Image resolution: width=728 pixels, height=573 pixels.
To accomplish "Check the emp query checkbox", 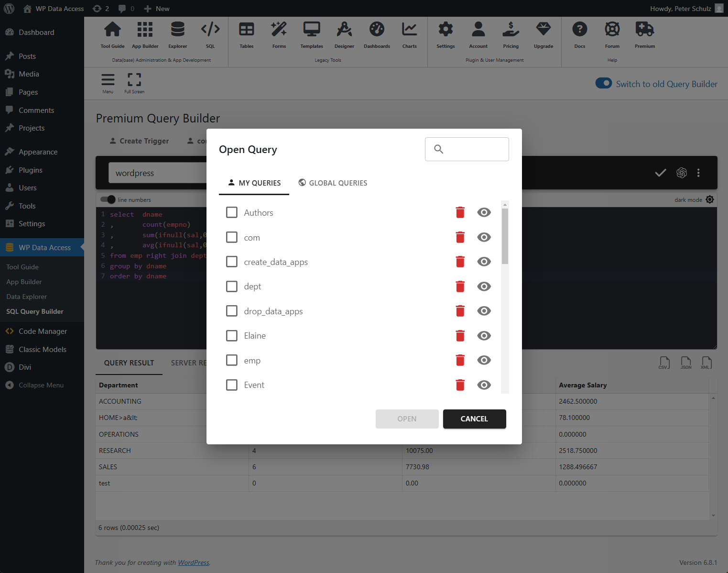I will point(232,360).
